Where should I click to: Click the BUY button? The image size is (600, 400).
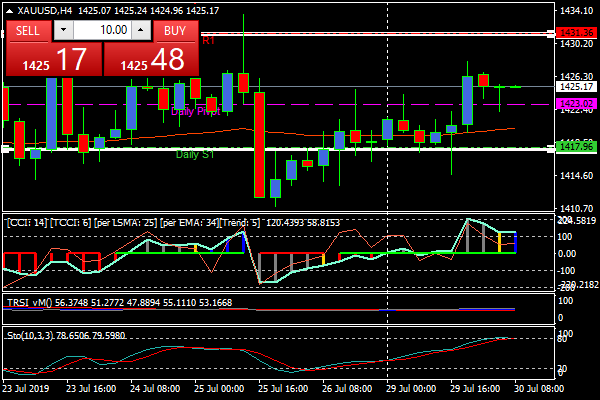pos(175,30)
